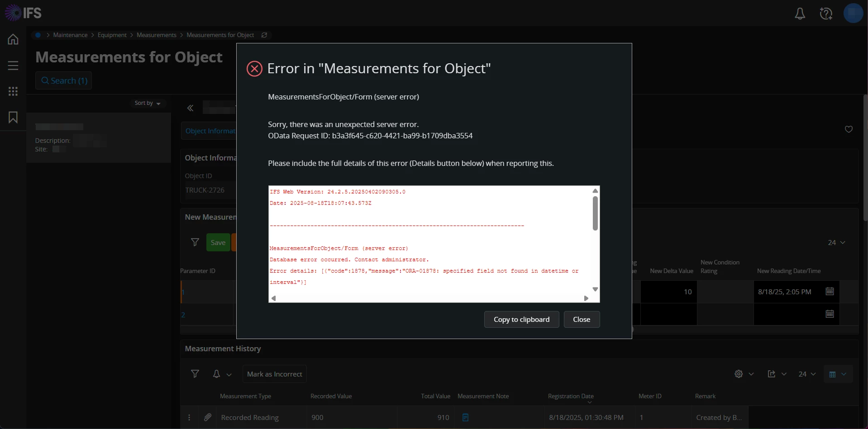Open Measurements in breadcrumb
The width and height of the screenshot is (868, 429).
157,35
